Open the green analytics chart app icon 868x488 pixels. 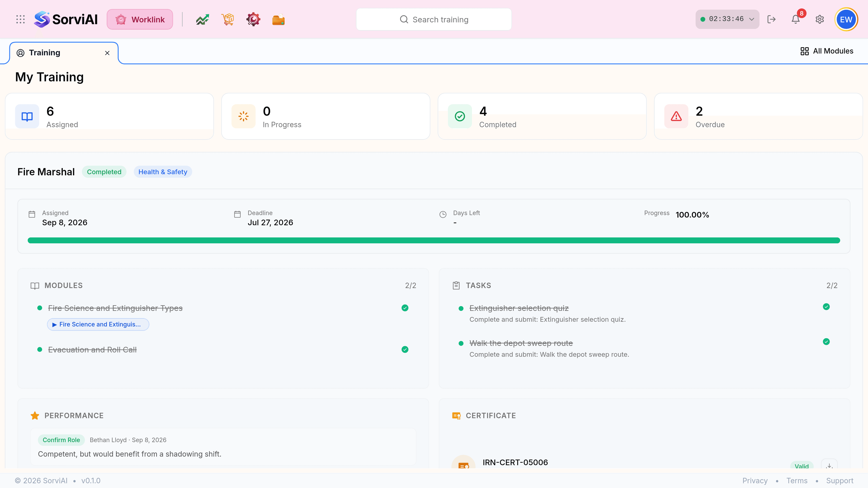[203, 19]
